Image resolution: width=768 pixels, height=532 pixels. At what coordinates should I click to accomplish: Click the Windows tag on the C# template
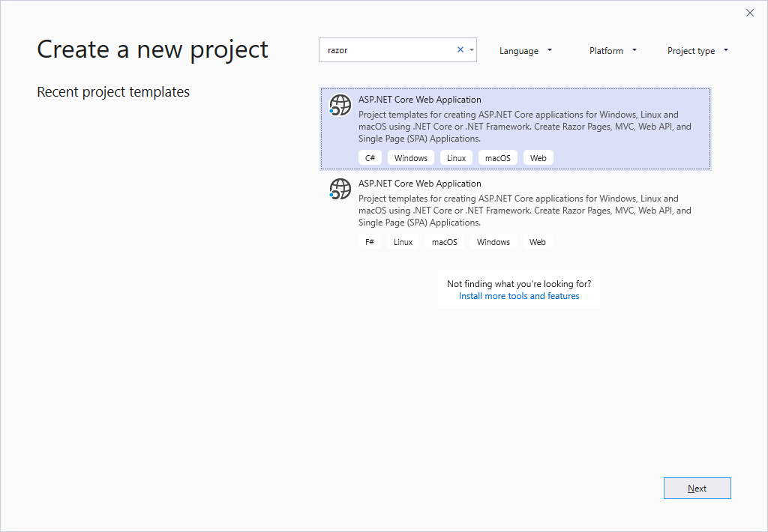(x=410, y=158)
